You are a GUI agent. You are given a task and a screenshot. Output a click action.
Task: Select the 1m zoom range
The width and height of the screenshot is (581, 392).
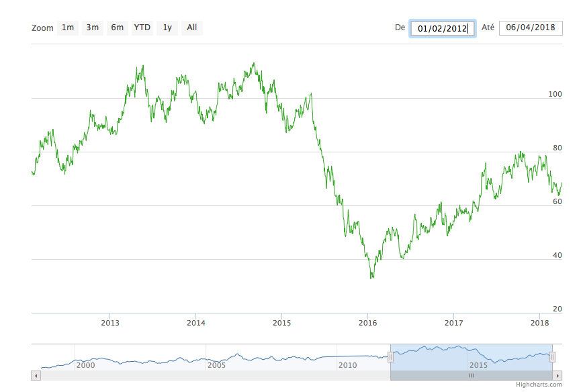tap(68, 28)
